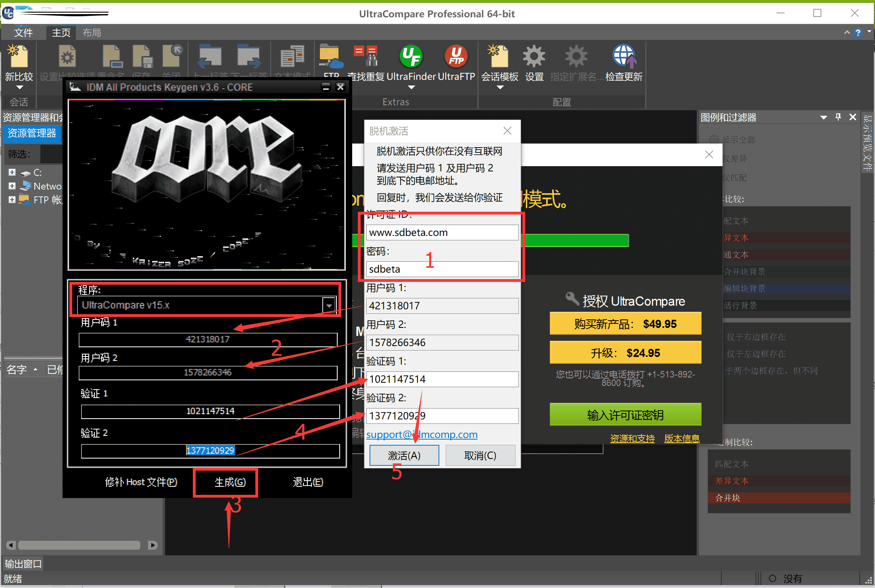Open the Output Window (输出窗口) tab
Image resolution: width=875 pixels, height=588 pixels.
(23, 563)
